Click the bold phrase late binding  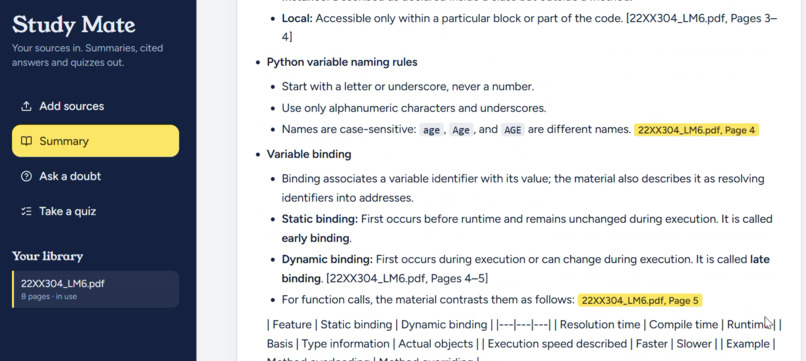tap(525, 269)
